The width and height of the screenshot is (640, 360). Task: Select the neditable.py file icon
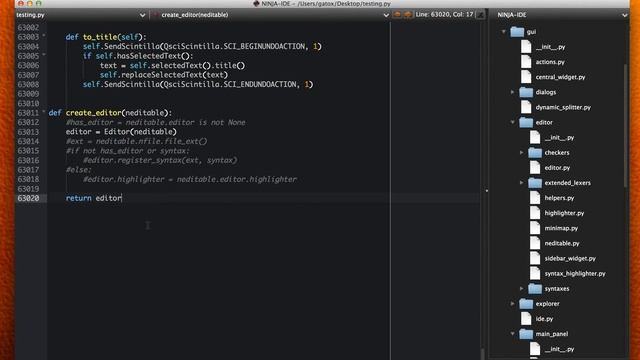pyautogui.click(x=535, y=243)
